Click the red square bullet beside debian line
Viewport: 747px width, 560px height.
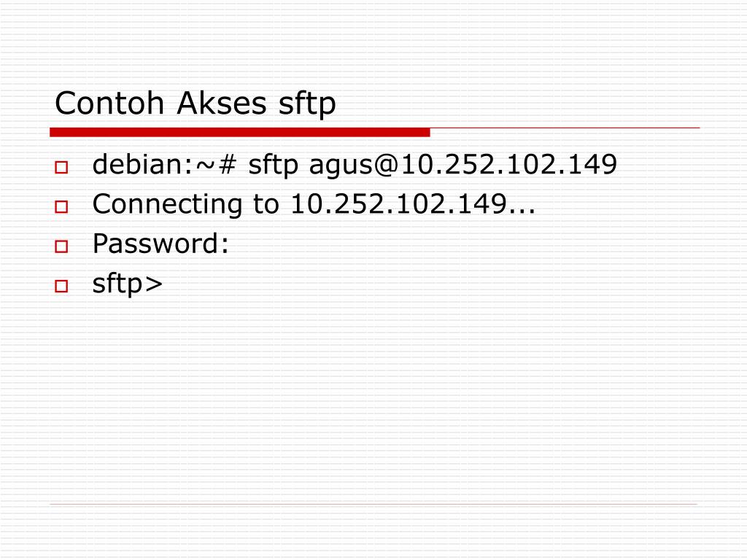point(61,167)
